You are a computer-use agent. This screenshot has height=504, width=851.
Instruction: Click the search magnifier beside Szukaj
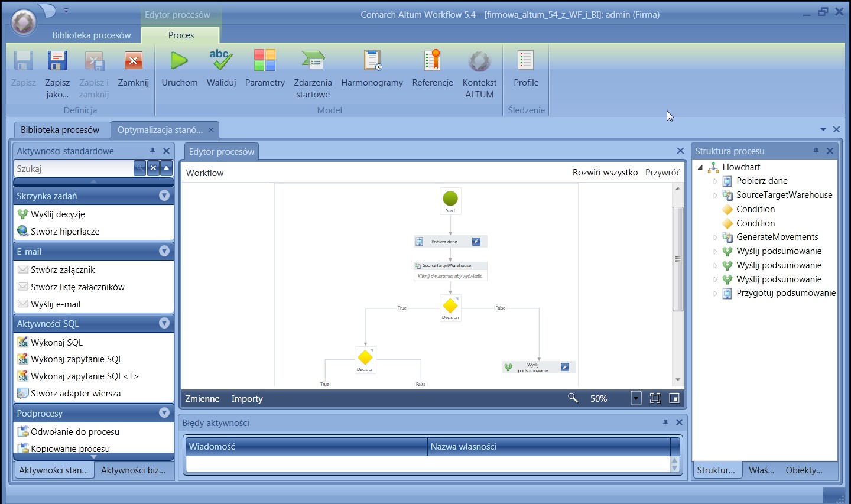pos(139,168)
